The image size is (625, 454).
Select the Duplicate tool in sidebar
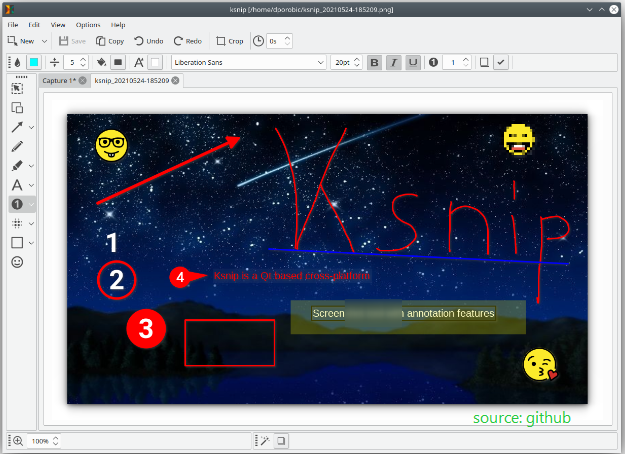click(x=17, y=108)
